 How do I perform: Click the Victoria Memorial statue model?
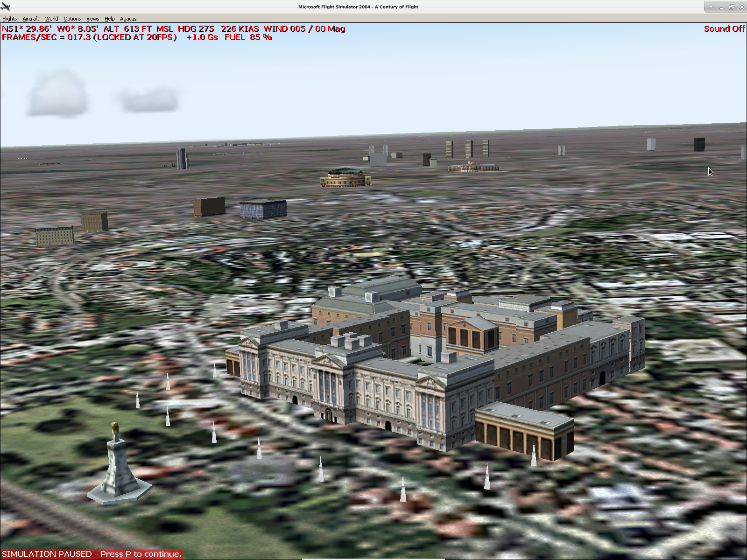pos(118,467)
